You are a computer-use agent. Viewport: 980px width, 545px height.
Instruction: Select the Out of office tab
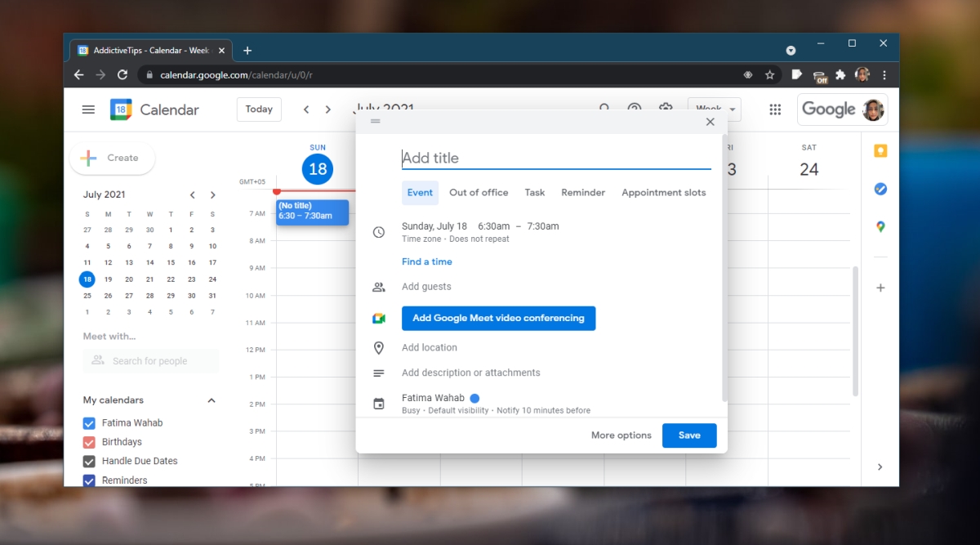click(479, 193)
